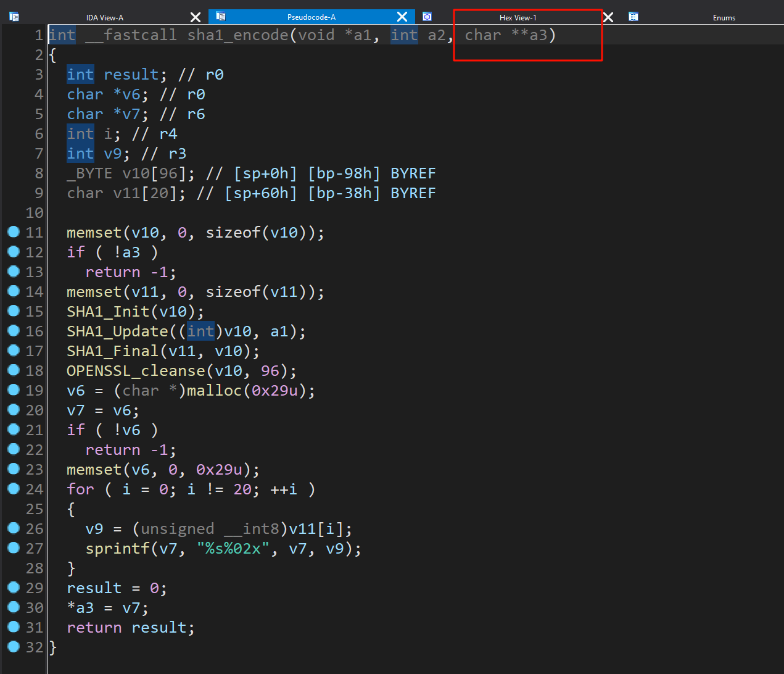The width and height of the screenshot is (784, 674).
Task: Close the Pseudocode-A tab
Action: click(x=402, y=17)
